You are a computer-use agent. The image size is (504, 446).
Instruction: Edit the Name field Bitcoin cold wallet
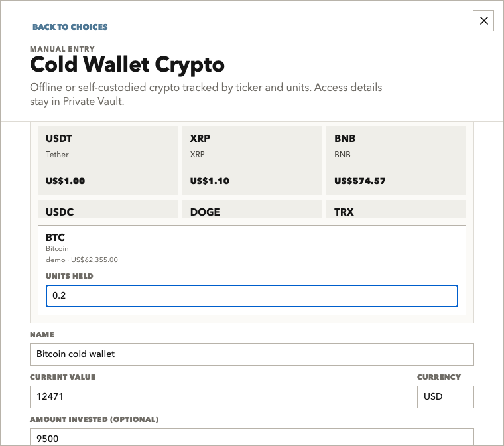click(x=252, y=354)
